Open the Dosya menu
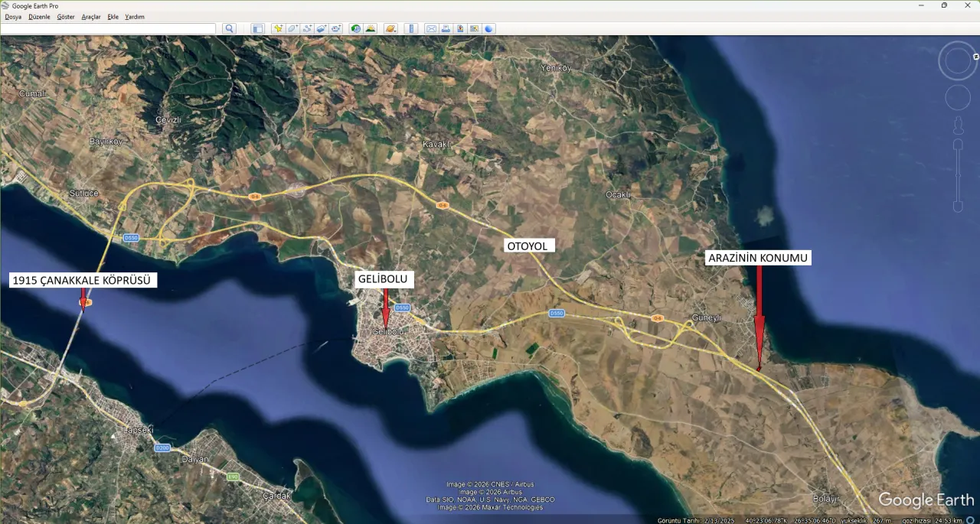This screenshot has height=524, width=980. pyautogui.click(x=13, y=17)
